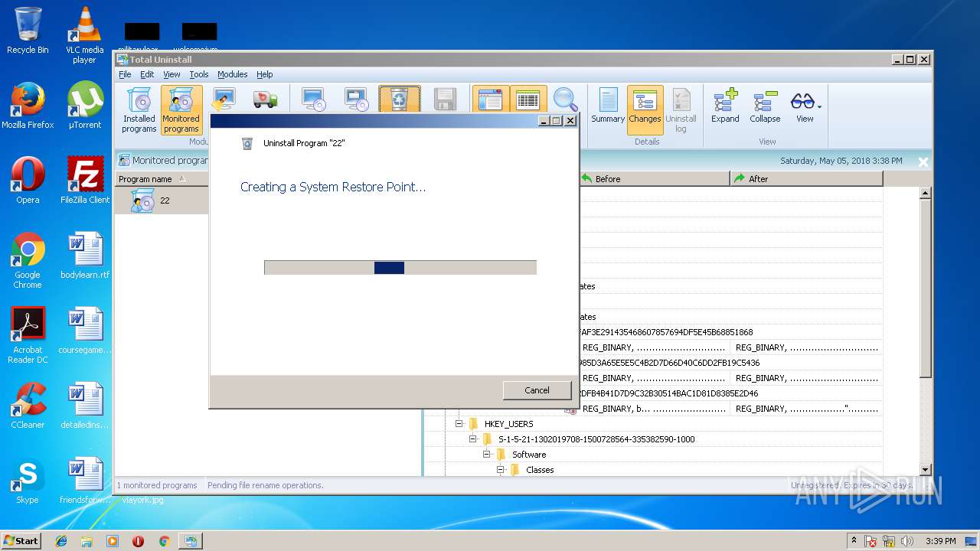Screen dimensions: 980x551
Task: Collapse the S-1-5-21 SID tree node
Action: [473, 439]
